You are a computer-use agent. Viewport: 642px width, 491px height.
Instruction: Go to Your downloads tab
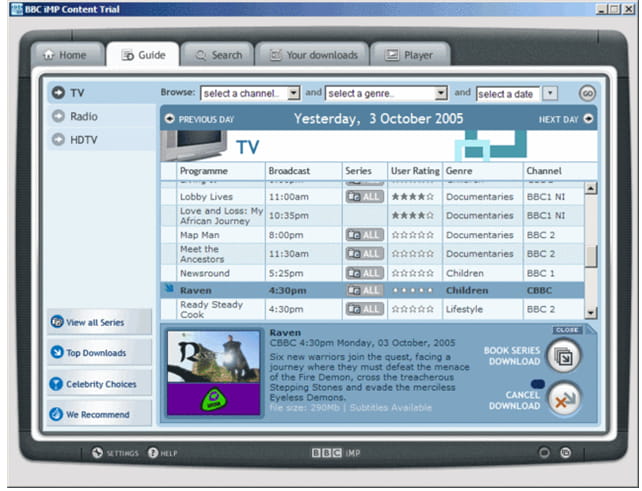point(312,55)
